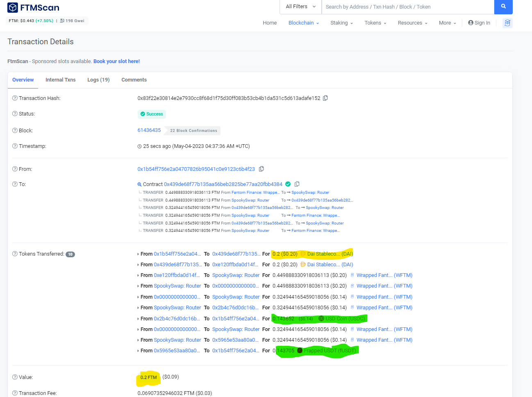Click the green verified contract checkmark
The image size is (532, 397).
pyautogui.click(x=288, y=184)
